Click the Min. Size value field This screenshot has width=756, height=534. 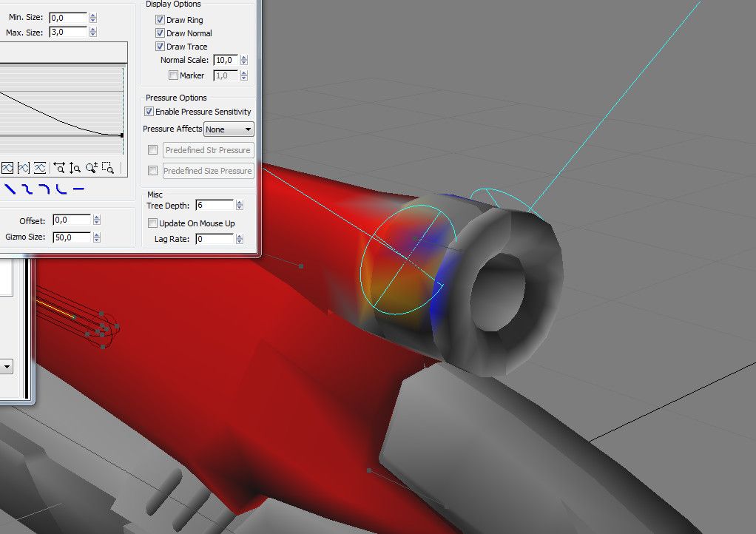(68, 18)
